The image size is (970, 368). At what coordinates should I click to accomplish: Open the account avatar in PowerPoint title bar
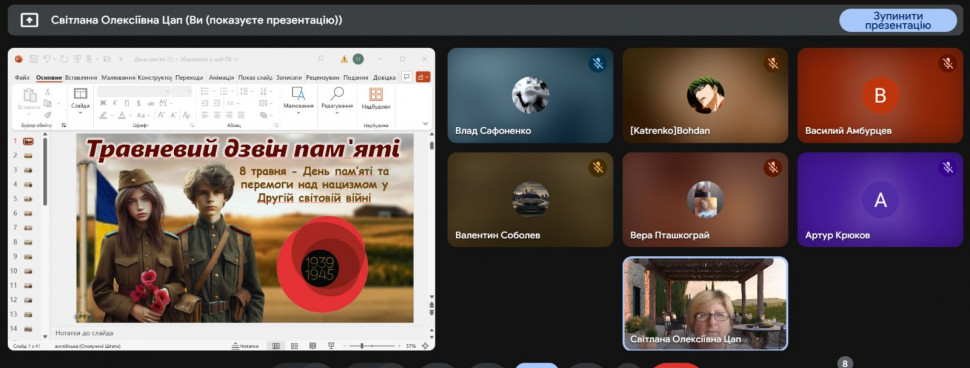(358, 59)
